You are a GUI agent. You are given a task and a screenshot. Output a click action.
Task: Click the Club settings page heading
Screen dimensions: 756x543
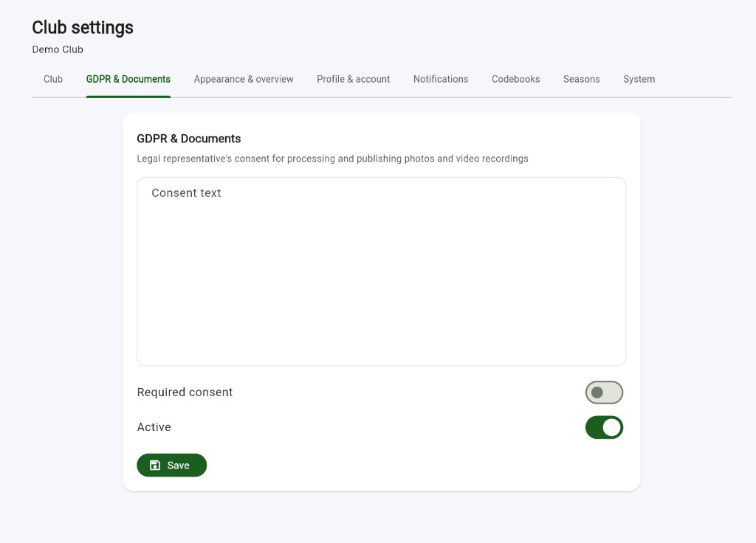(x=83, y=27)
